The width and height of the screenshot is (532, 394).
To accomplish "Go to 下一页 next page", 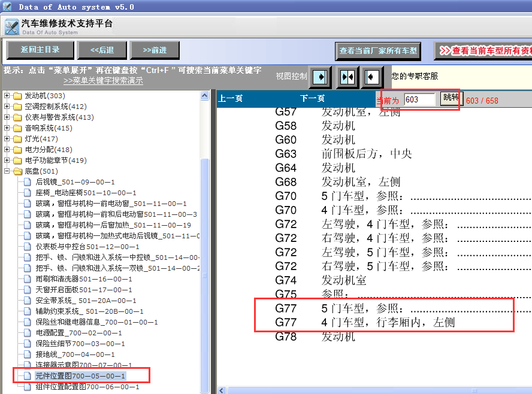I will coord(312,99).
